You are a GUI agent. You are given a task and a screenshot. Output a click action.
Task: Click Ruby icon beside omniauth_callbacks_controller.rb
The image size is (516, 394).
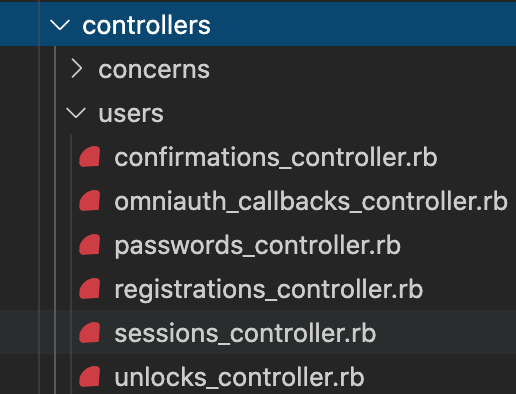click(x=90, y=201)
